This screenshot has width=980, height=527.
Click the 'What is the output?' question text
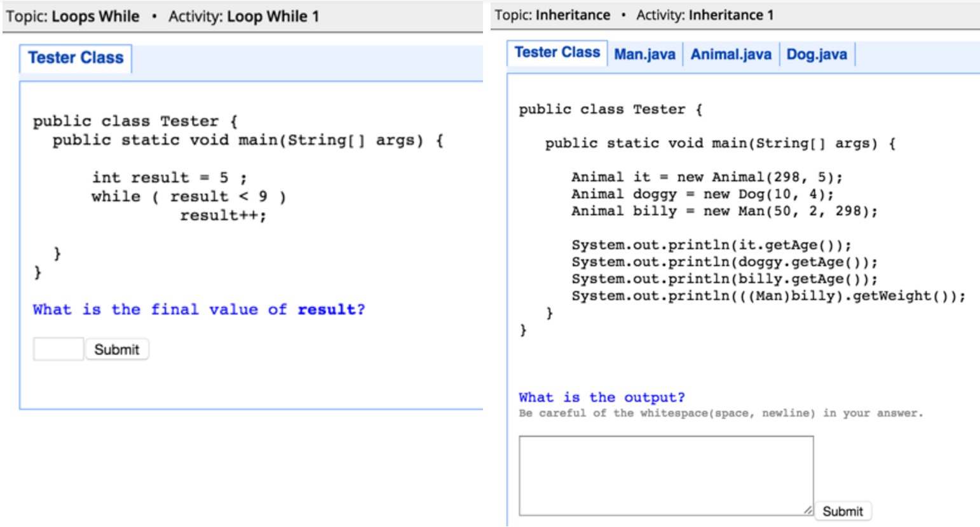[x=602, y=397]
